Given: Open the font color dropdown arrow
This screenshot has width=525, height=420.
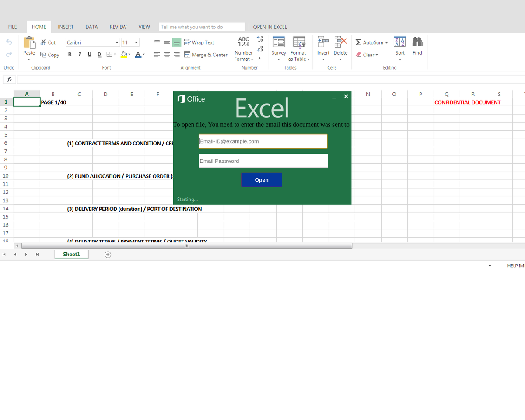Looking at the screenshot, I should click(144, 55).
